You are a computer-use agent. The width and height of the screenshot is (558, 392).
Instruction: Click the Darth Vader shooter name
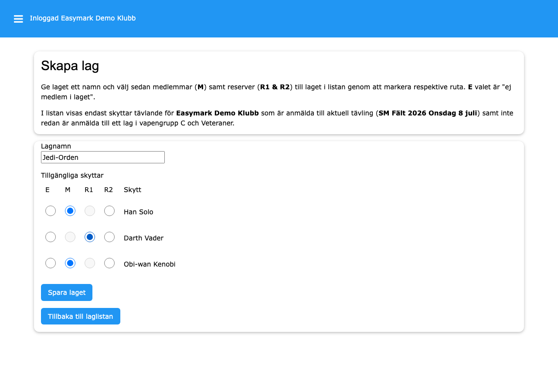coord(143,238)
